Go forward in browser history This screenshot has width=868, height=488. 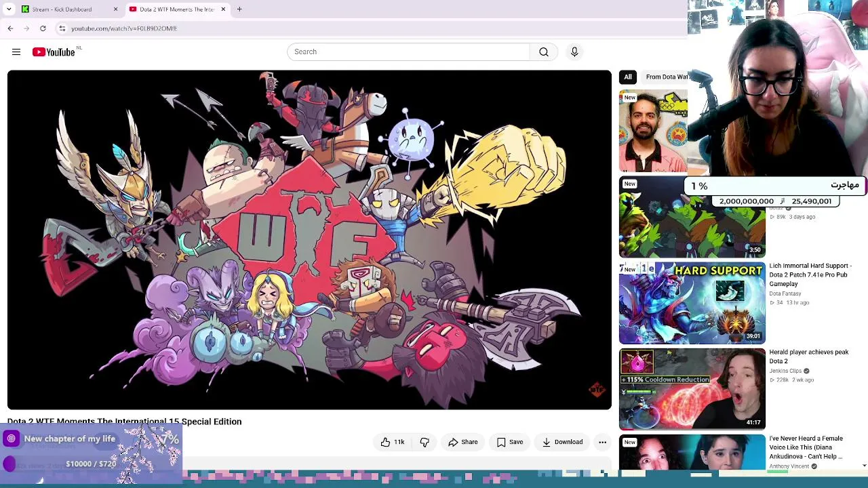tap(26, 28)
